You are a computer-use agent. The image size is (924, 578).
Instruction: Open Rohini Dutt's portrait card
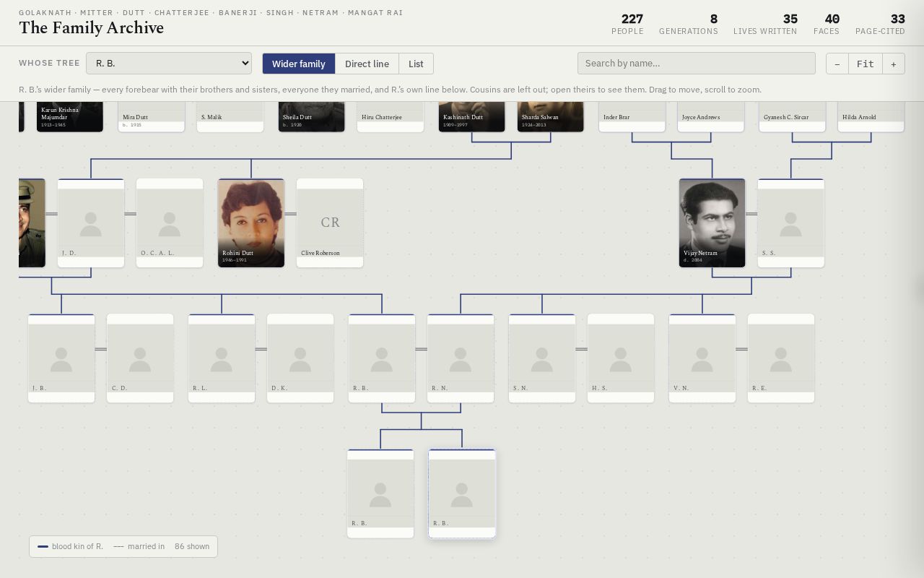click(251, 223)
